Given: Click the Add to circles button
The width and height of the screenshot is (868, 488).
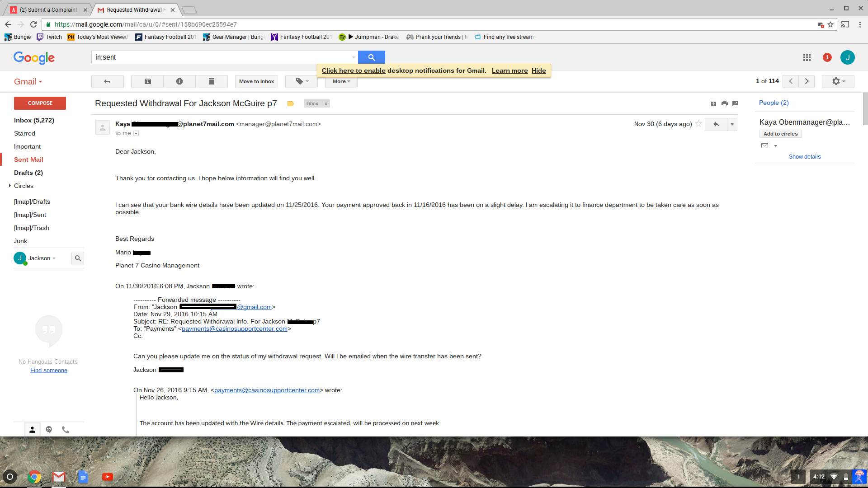Looking at the screenshot, I should (x=781, y=134).
